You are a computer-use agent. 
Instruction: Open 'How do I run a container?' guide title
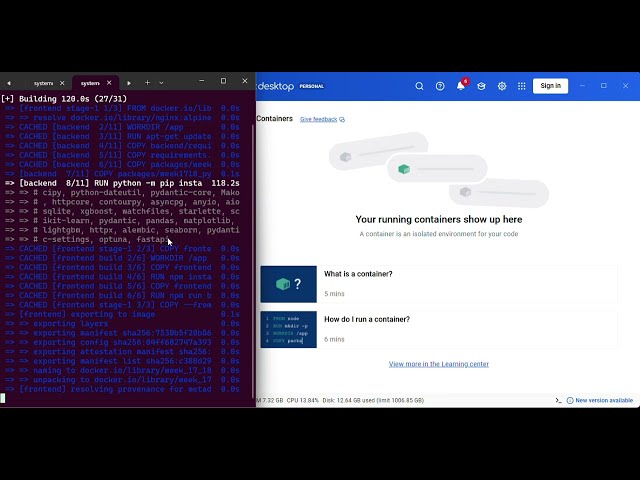(367, 319)
